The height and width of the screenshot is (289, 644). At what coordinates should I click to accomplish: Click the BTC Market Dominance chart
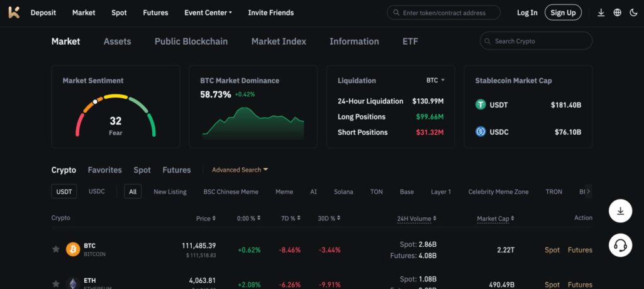tap(253, 123)
